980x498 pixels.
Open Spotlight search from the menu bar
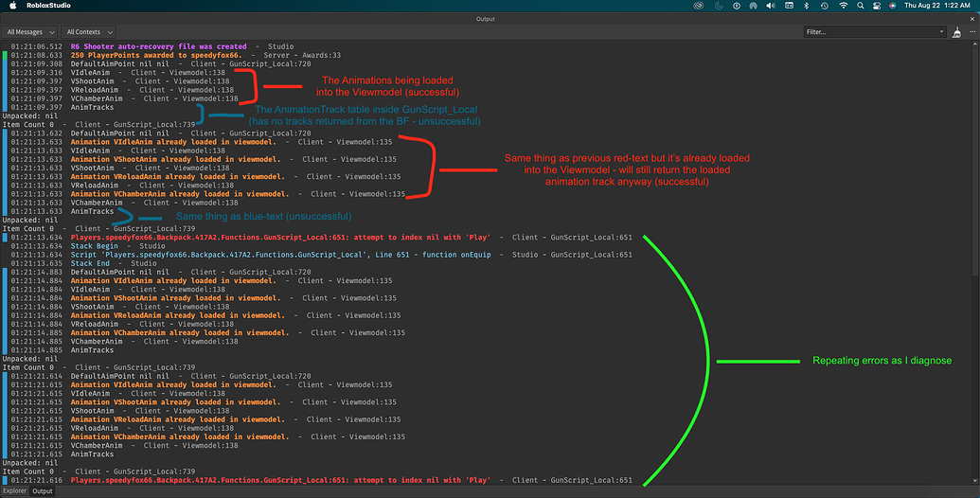point(861,6)
